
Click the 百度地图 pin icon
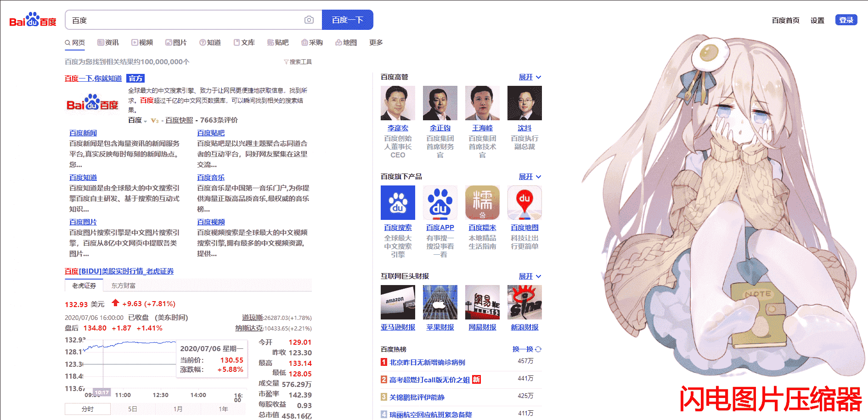tap(524, 203)
